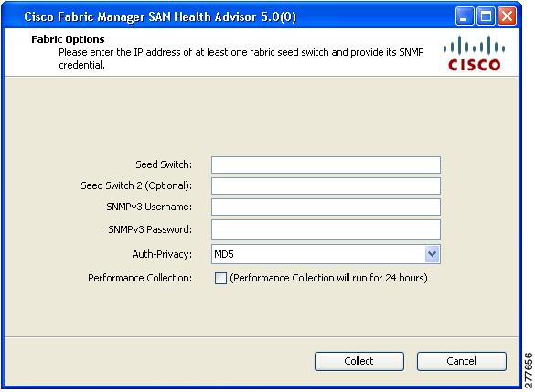The image size is (535, 392).
Task: Enable the Performance Collection checkbox
Action: pos(220,278)
